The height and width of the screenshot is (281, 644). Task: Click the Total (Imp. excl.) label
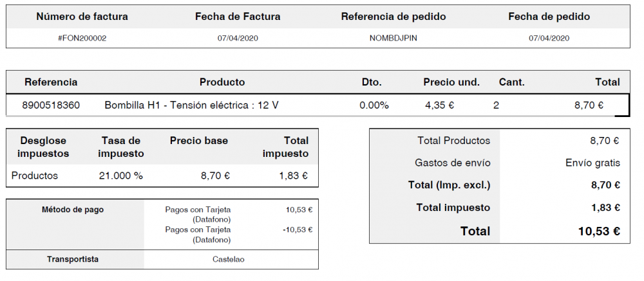pos(450,185)
